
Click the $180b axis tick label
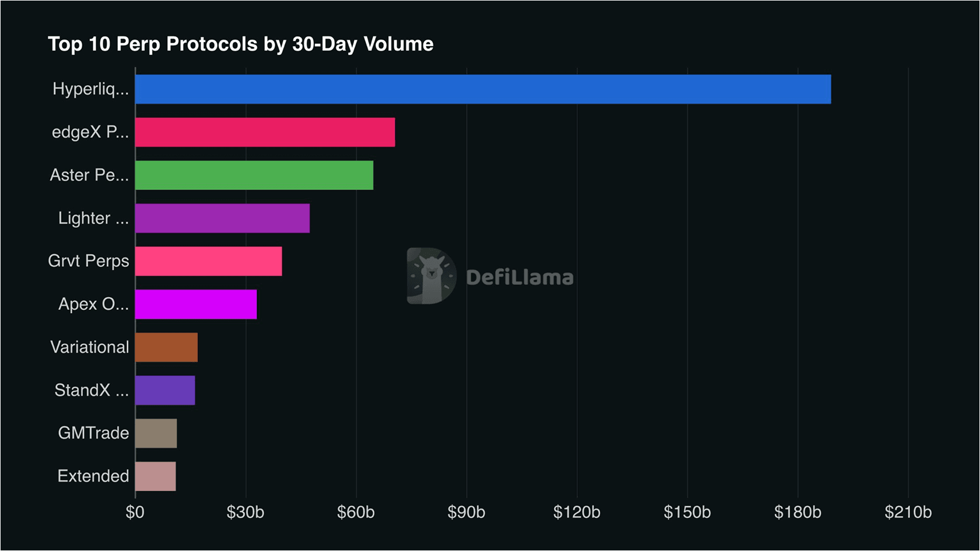coord(797,512)
